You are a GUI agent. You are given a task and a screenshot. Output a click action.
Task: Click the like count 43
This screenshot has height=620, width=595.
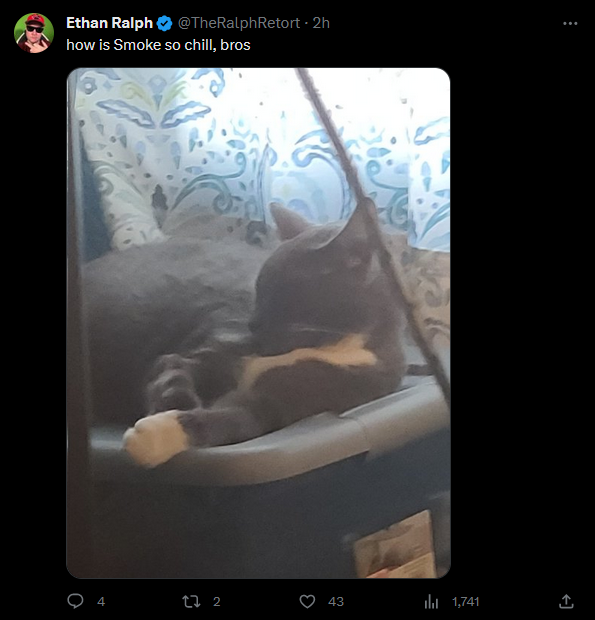[336, 602]
